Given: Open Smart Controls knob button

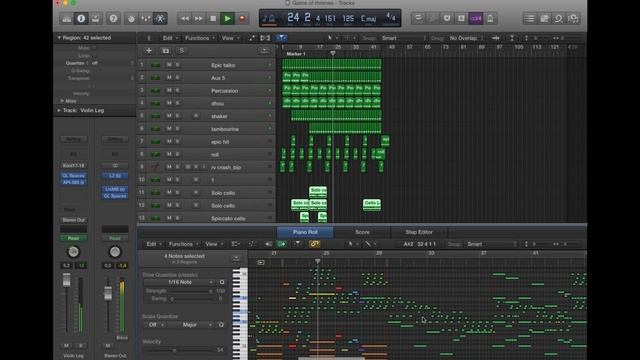Looking at the screenshot, I should point(131,18).
